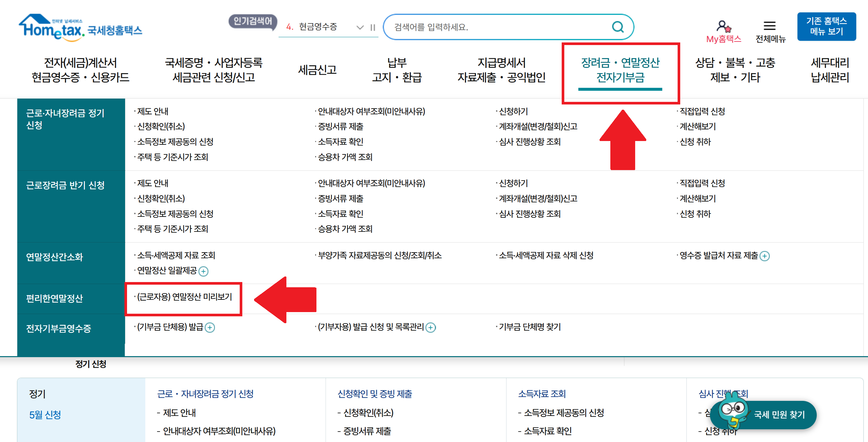Viewport: 868px width, 442px height.
Task: Open the popular search keywords dropdown arrow
Action: (x=360, y=27)
